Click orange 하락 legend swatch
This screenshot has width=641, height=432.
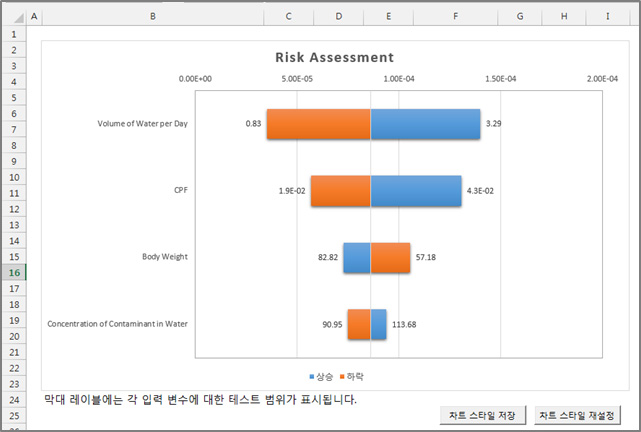(x=342, y=376)
